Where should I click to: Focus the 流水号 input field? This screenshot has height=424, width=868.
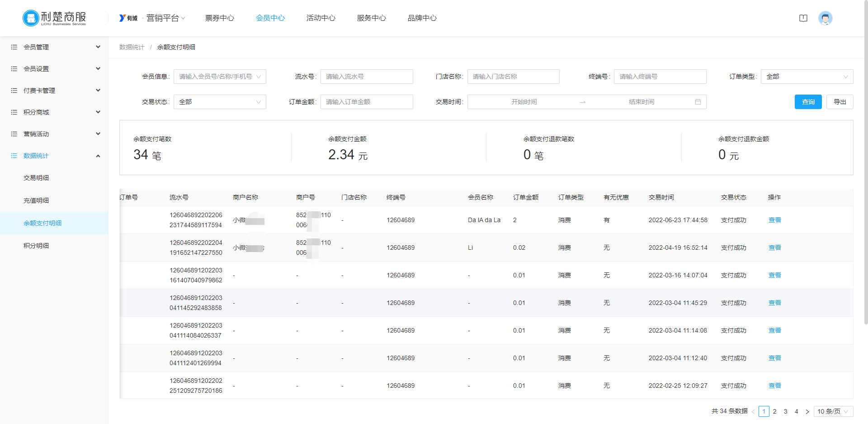(367, 76)
